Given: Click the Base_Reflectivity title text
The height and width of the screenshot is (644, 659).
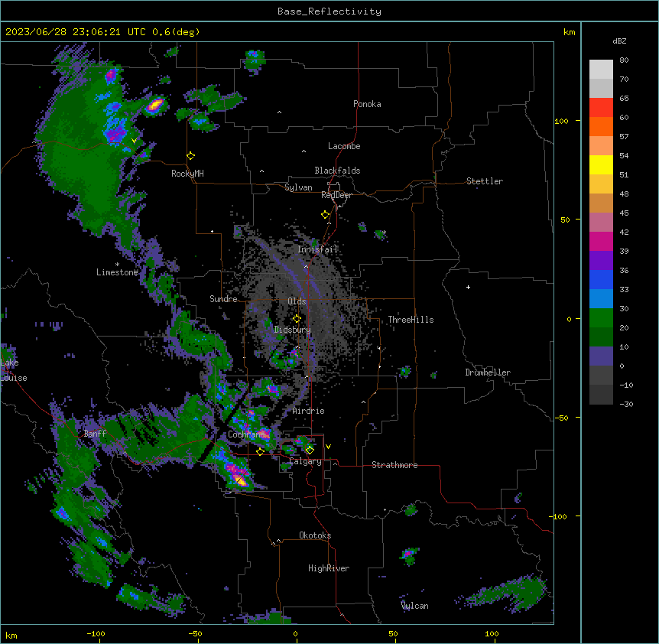Looking at the screenshot, I should pos(329,11).
